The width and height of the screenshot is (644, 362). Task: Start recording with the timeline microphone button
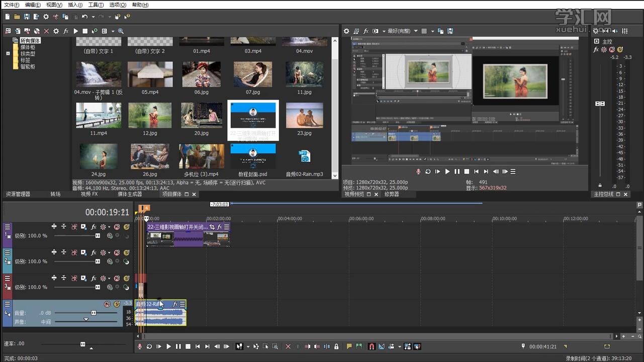tap(140, 346)
